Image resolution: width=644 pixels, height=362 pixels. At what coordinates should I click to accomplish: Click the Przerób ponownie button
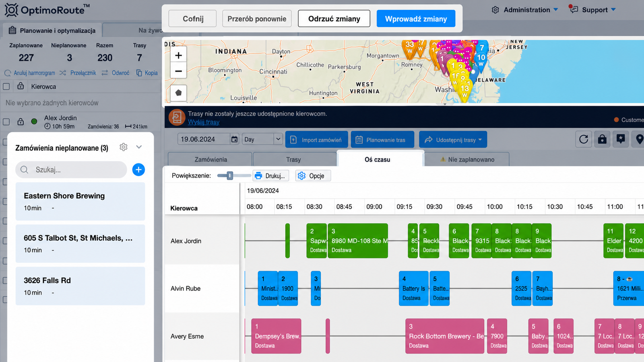(x=257, y=19)
